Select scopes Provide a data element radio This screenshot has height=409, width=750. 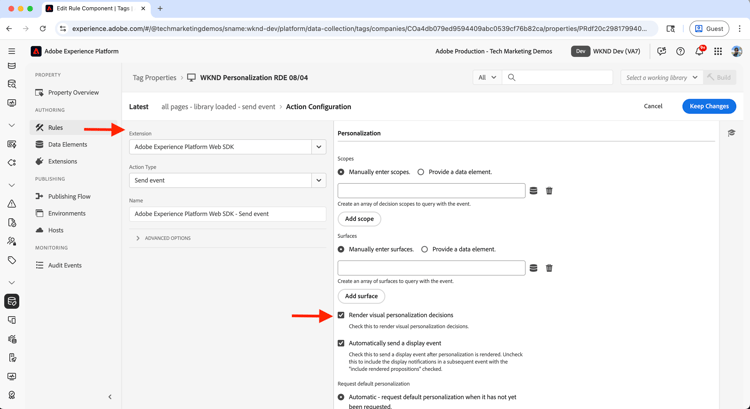tap(421, 172)
